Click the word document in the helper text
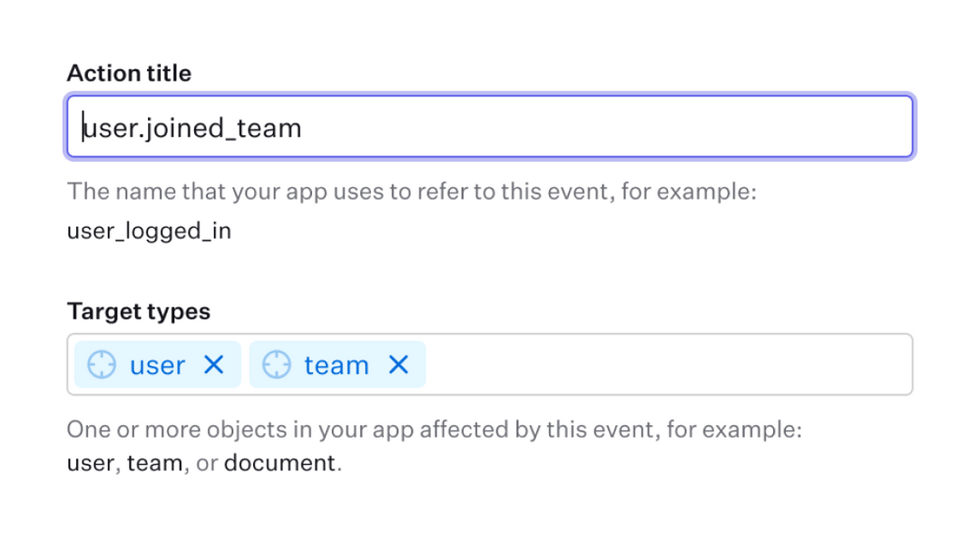Screen dimensions: 980x534 (x=279, y=462)
